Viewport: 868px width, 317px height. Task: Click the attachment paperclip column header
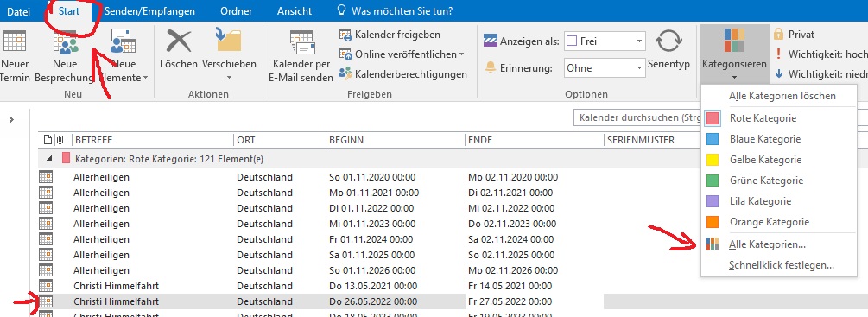pos(61,140)
